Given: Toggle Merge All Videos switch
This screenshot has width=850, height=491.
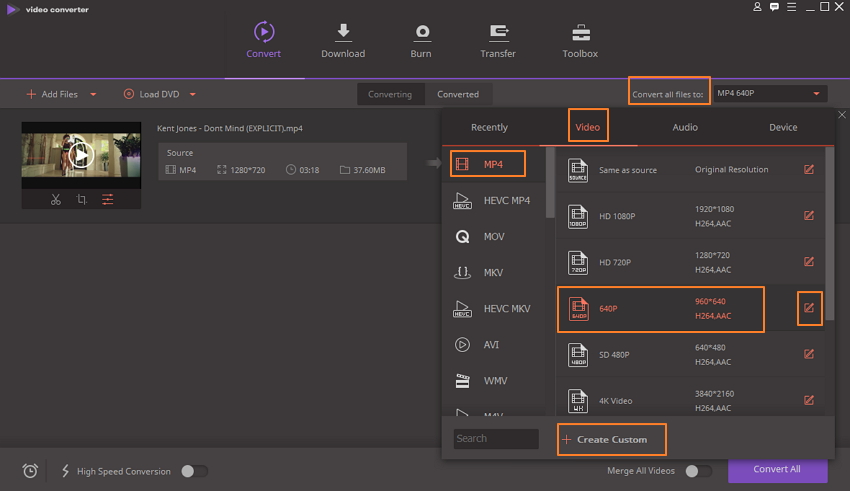Looking at the screenshot, I should click(x=698, y=471).
